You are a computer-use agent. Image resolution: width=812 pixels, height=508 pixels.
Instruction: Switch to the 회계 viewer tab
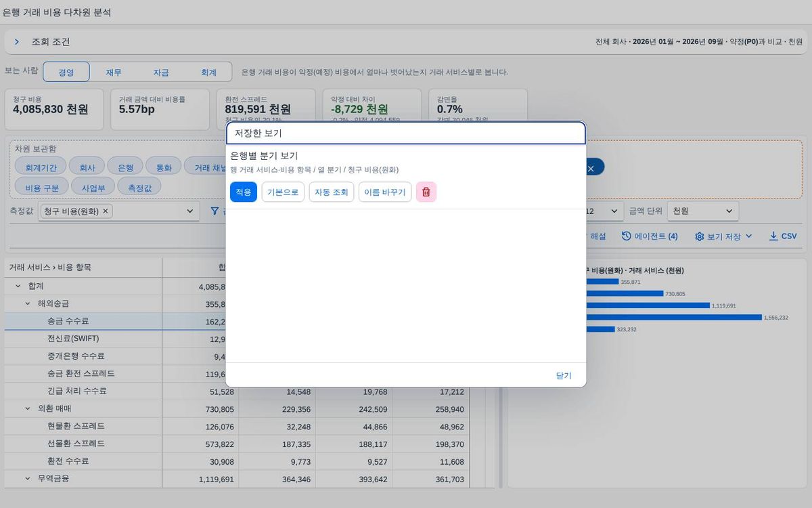tap(208, 72)
